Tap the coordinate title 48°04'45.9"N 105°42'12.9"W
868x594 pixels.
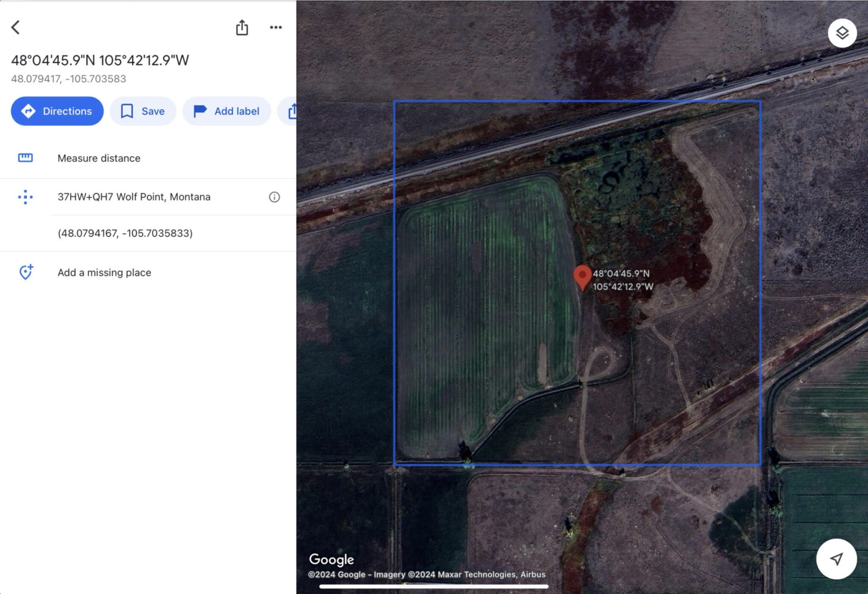[100, 60]
